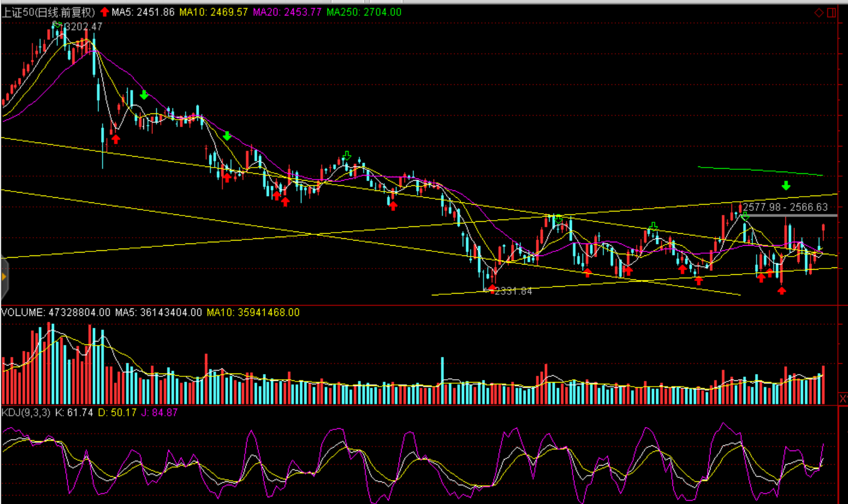Click the 2331.84 low price label

[513, 291]
